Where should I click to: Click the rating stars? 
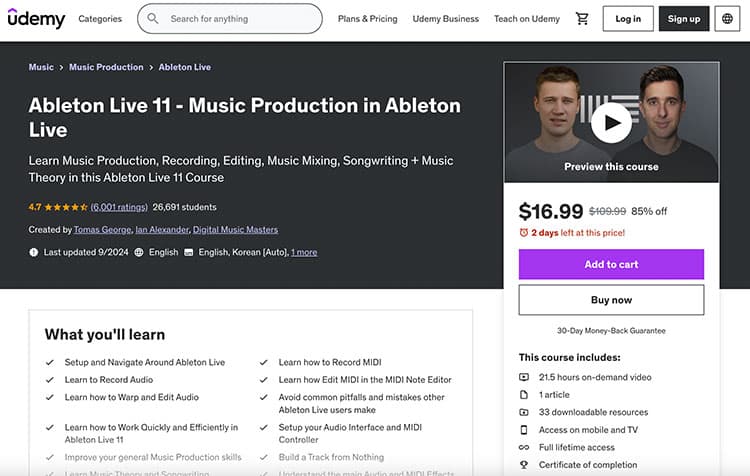(66, 207)
